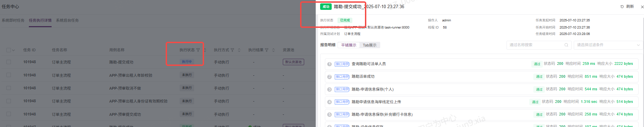Screen dimensions: 644x127
Task: Click the case name APP-预审提交成功
Action: pos(125,114)
